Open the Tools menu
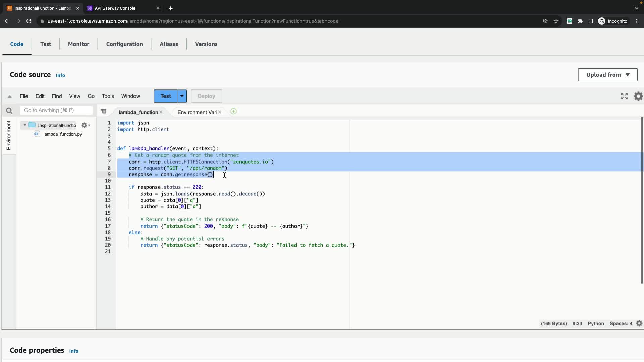The width and height of the screenshot is (644, 362). [108, 96]
